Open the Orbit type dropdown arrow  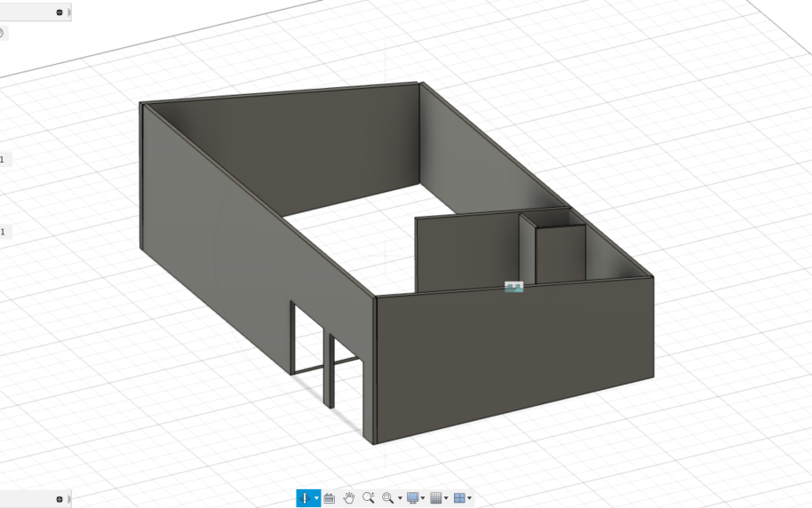(316, 498)
